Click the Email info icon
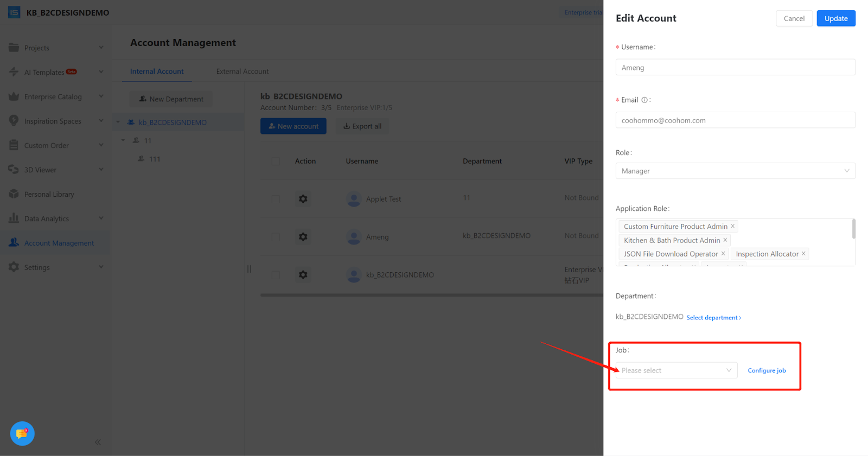 point(644,100)
